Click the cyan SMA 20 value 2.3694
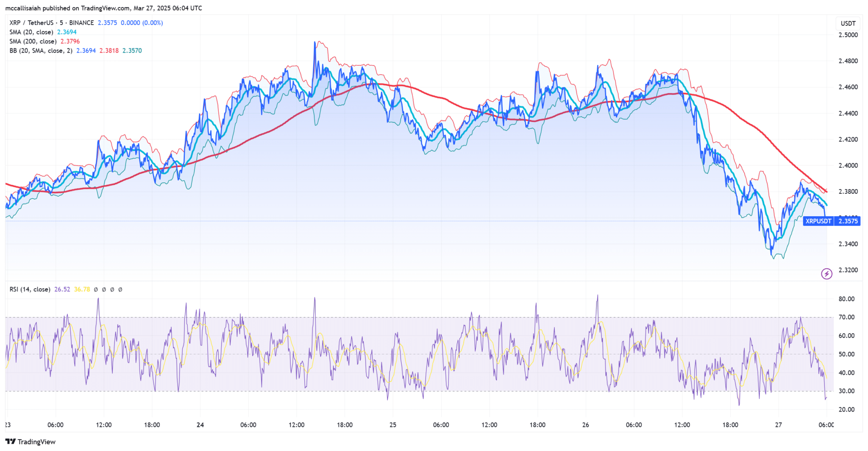868x451 pixels. click(x=67, y=32)
